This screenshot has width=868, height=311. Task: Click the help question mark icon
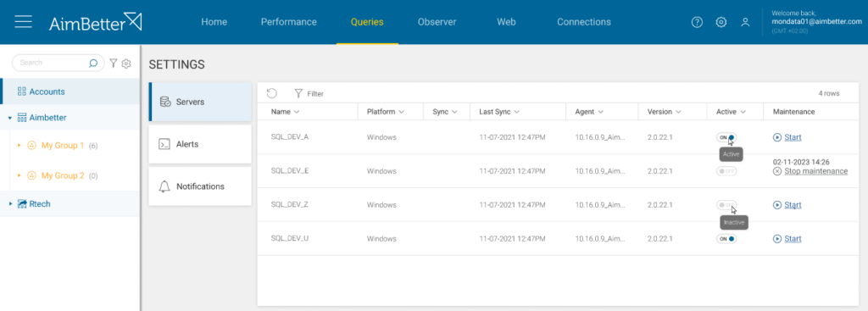click(x=697, y=22)
